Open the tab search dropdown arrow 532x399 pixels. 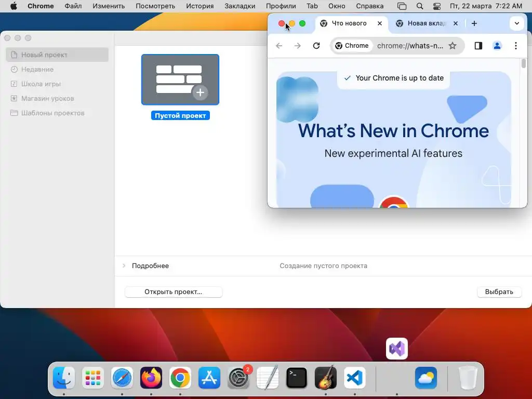pyautogui.click(x=517, y=23)
